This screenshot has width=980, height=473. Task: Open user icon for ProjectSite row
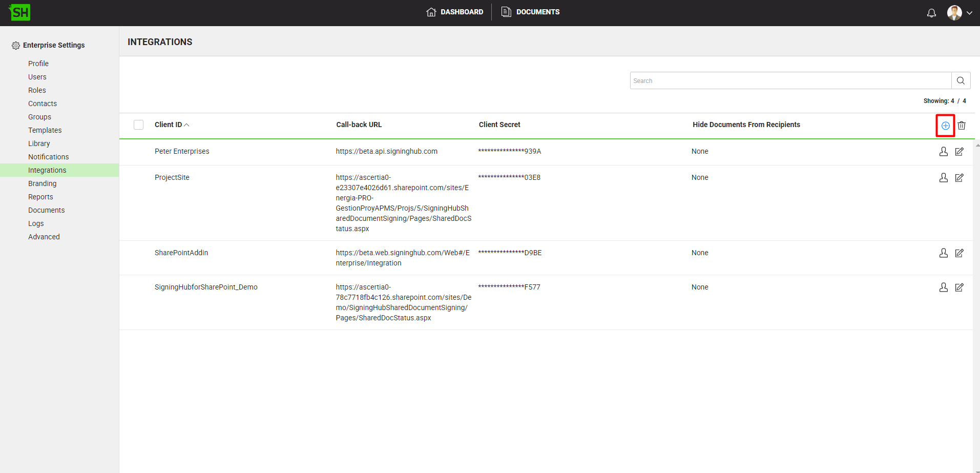click(x=943, y=178)
